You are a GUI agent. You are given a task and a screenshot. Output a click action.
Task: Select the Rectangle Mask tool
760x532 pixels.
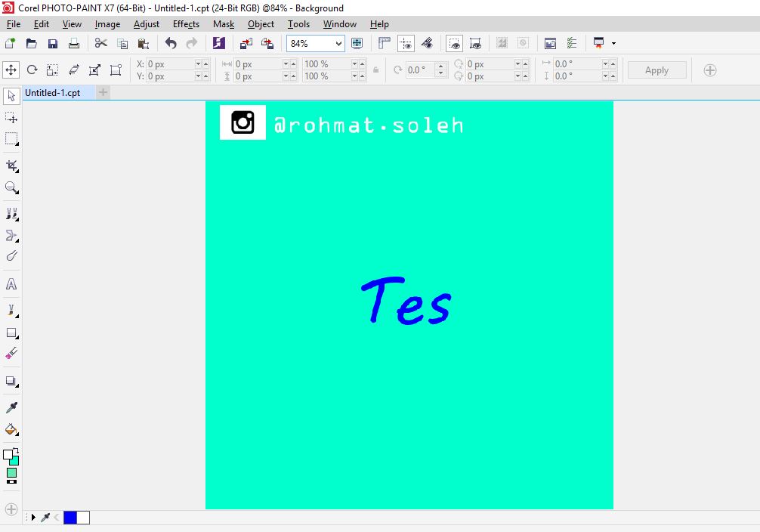(x=11, y=139)
